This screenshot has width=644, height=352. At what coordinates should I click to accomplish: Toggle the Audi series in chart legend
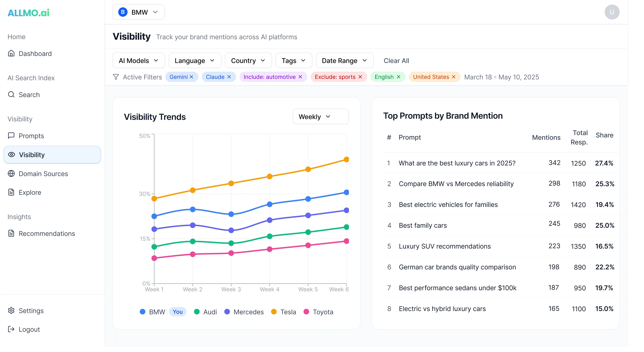coord(205,311)
